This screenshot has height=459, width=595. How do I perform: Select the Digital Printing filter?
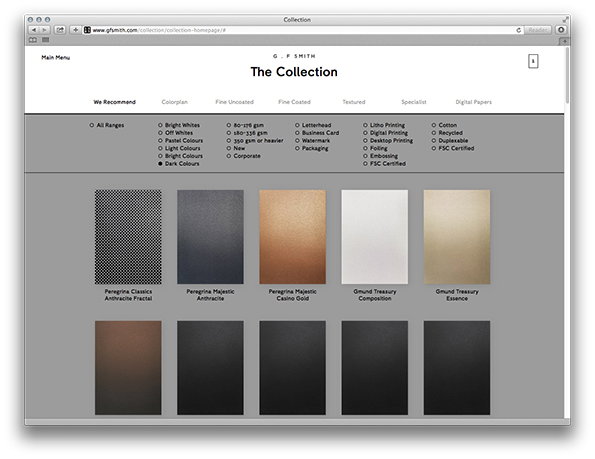[x=386, y=133]
